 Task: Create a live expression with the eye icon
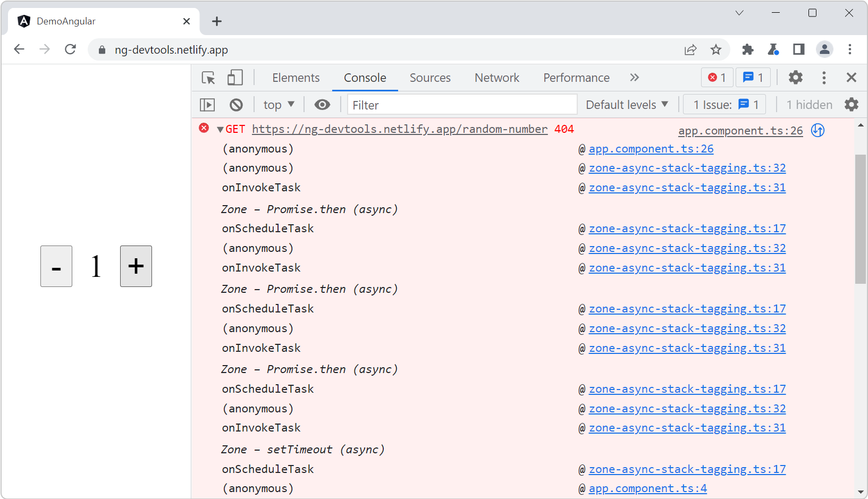pyautogui.click(x=322, y=104)
